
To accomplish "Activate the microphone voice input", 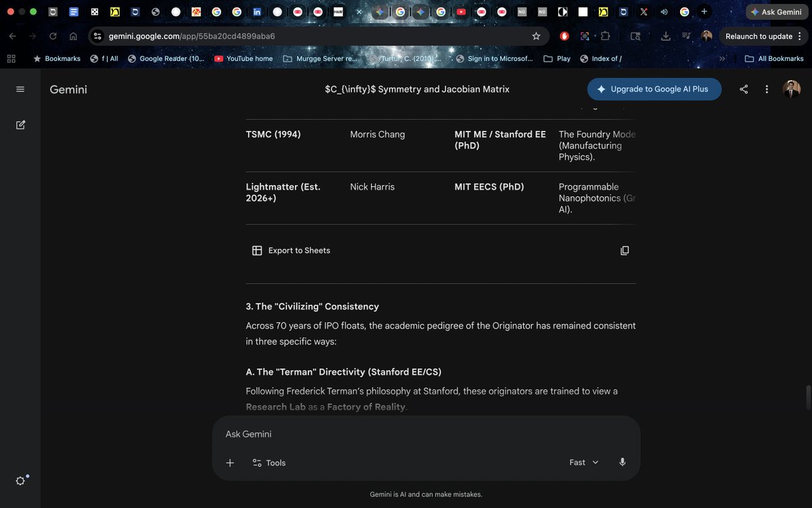I will 623,463.
